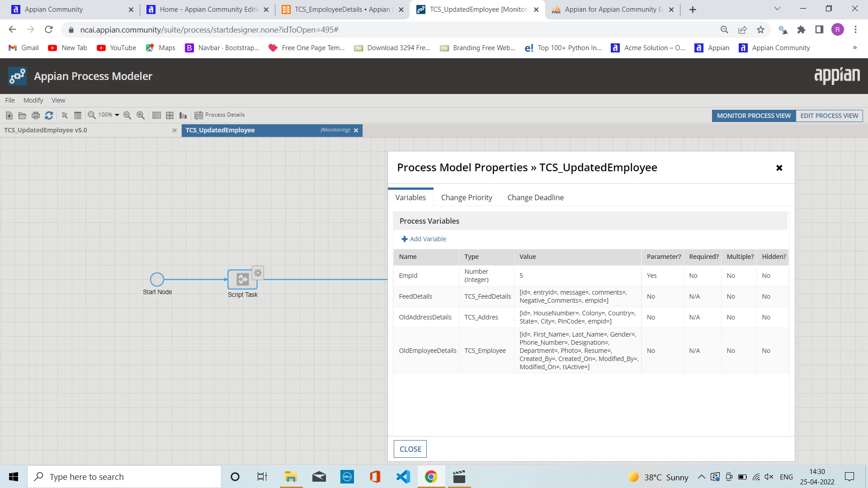The height and width of the screenshot is (488, 868).
Task: Click the Start Node circle
Action: (x=157, y=279)
